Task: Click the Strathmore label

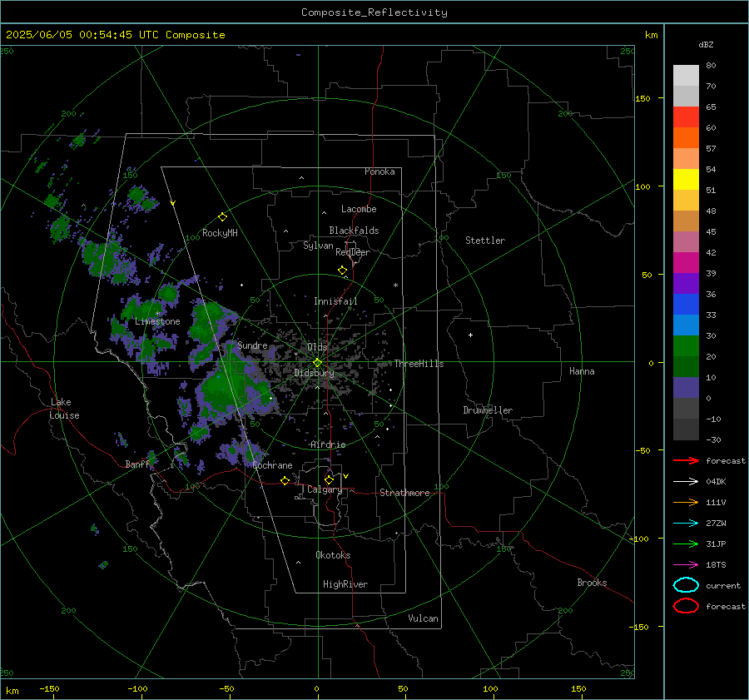Action: coord(404,493)
